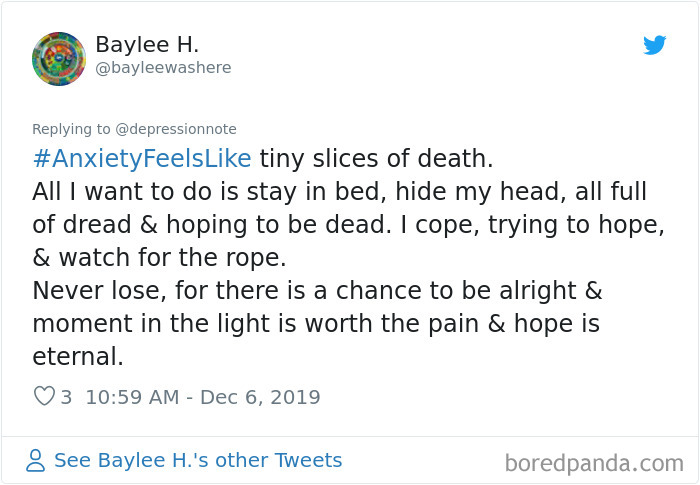The height and width of the screenshot is (485, 700).
Task: Visit the @depressionnote mention
Action: point(174,129)
